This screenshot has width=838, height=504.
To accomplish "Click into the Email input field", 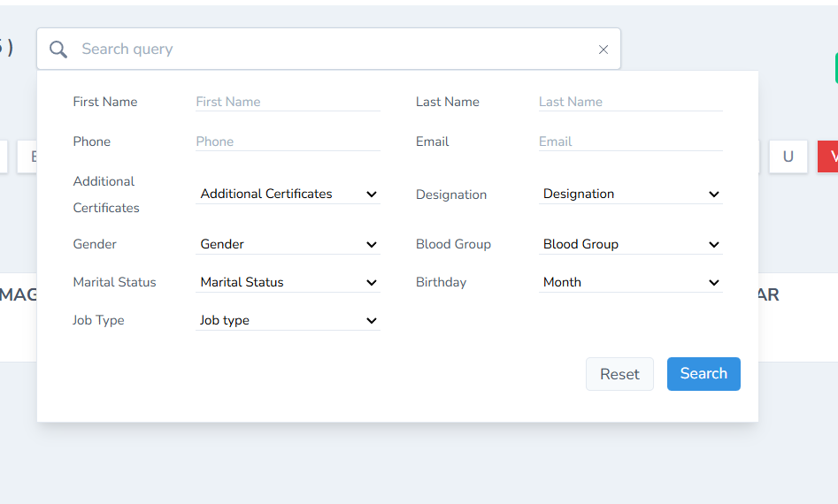I will coord(630,141).
